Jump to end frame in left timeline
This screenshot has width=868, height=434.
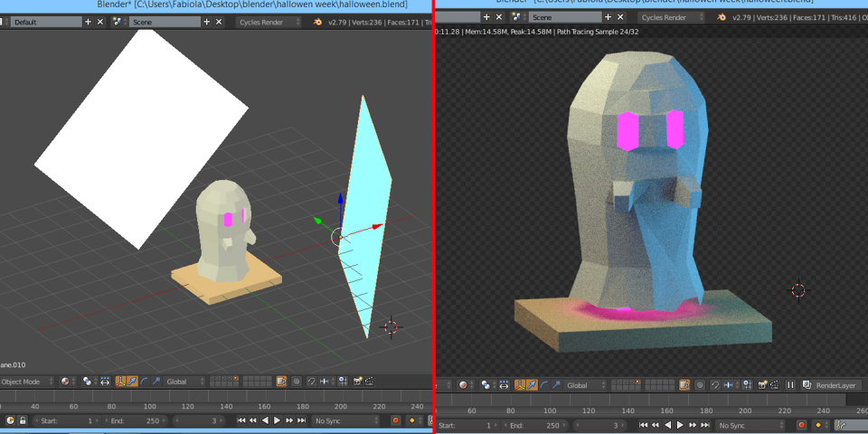click(301, 420)
